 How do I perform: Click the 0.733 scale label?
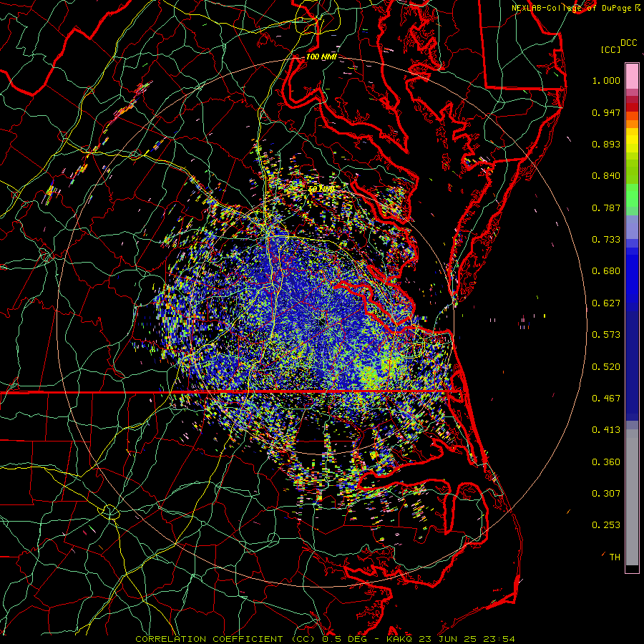tap(606, 240)
